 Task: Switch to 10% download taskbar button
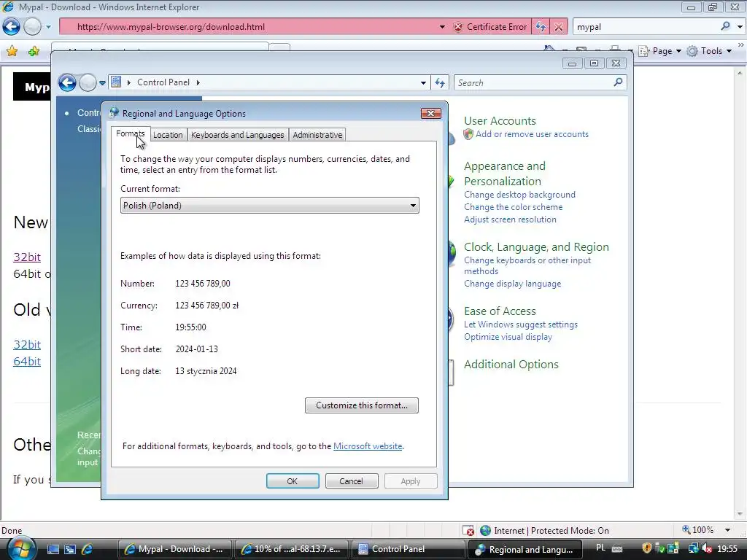[291, 549]
